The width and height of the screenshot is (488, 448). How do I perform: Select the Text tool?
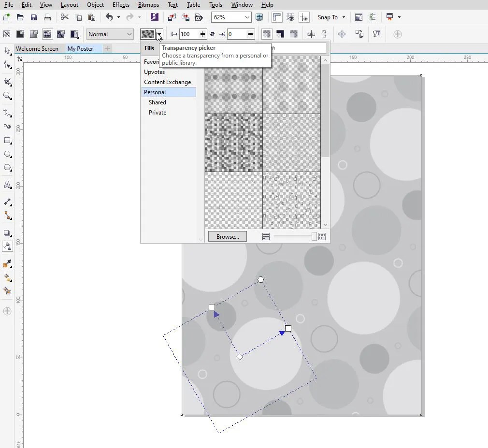[7, 185]
